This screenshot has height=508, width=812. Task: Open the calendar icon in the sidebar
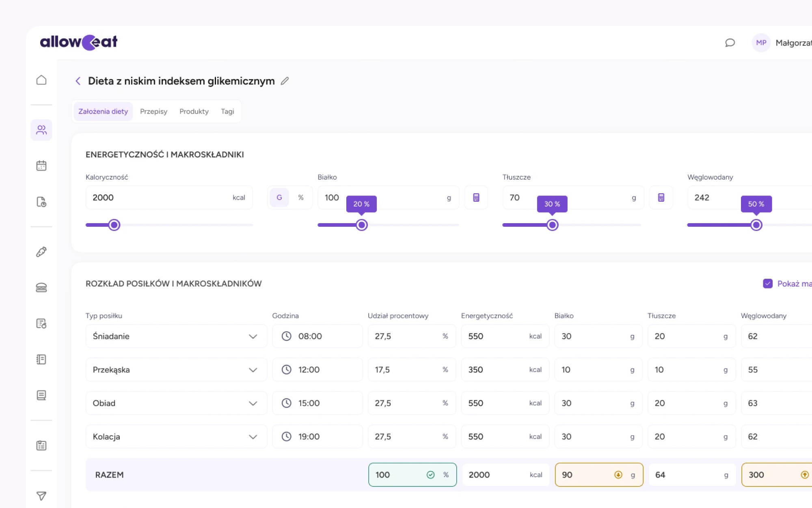pos(41,166)
